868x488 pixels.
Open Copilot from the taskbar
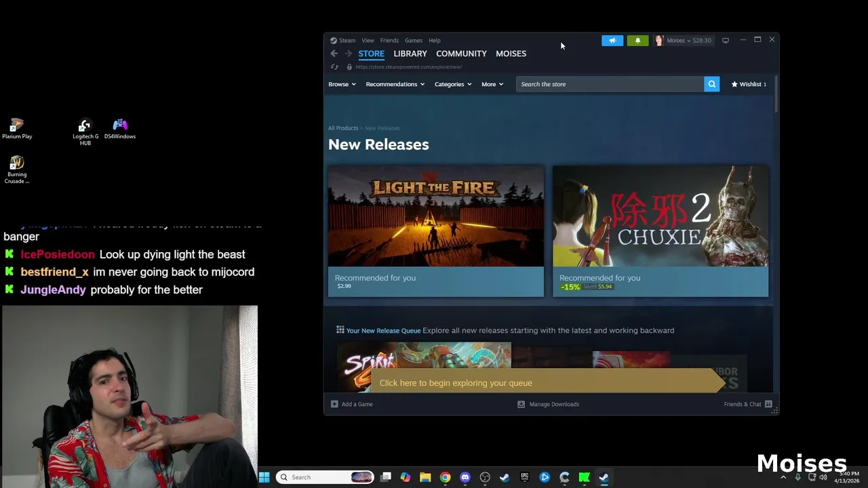coord(406,477)
